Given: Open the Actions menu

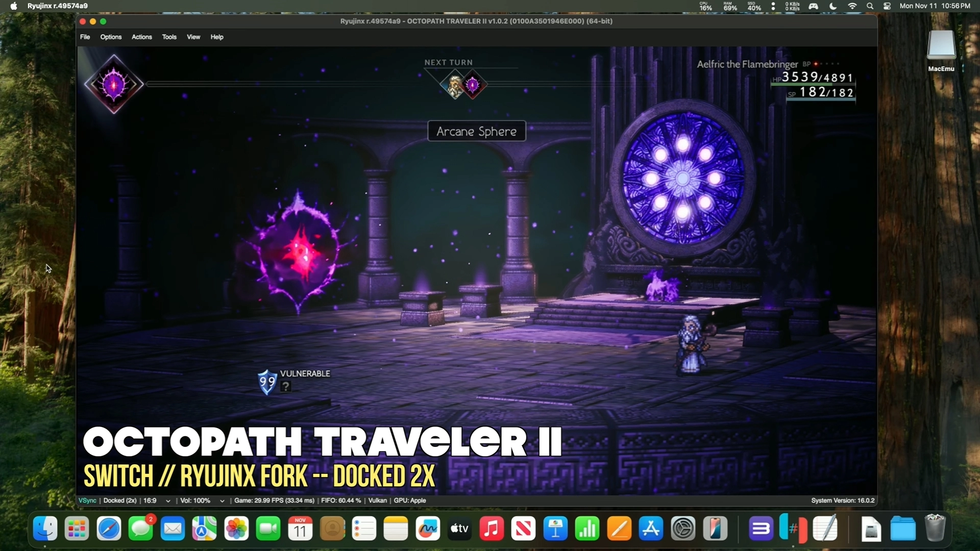Looking at the screenshot, I should 141,37.
